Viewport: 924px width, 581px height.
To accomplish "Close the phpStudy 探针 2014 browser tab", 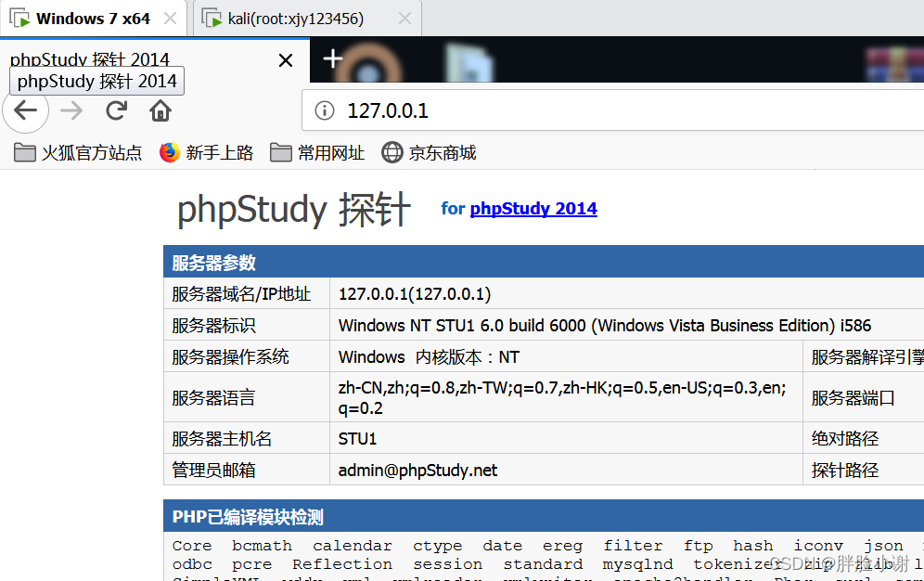I will (286, 60).
